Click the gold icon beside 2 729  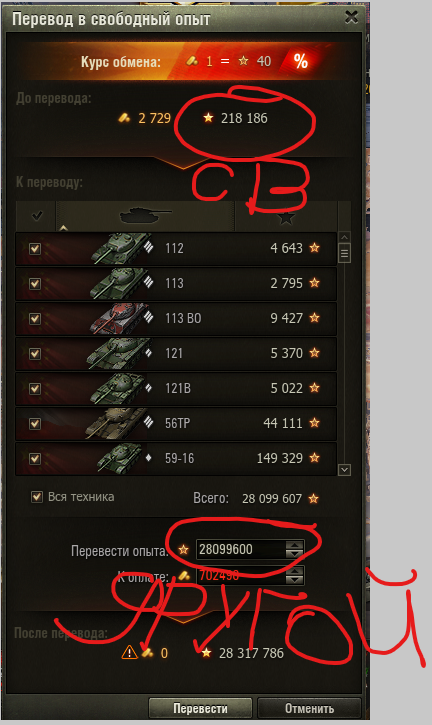124,118
